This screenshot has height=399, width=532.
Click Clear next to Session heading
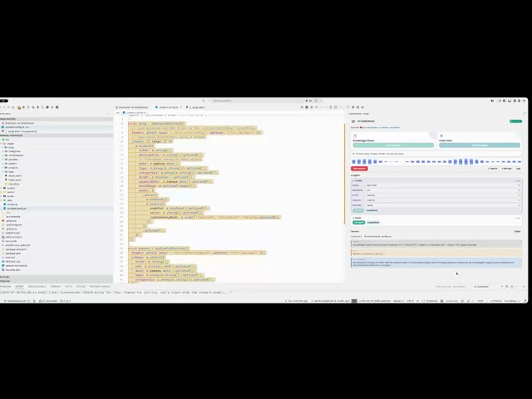(517, 232)
